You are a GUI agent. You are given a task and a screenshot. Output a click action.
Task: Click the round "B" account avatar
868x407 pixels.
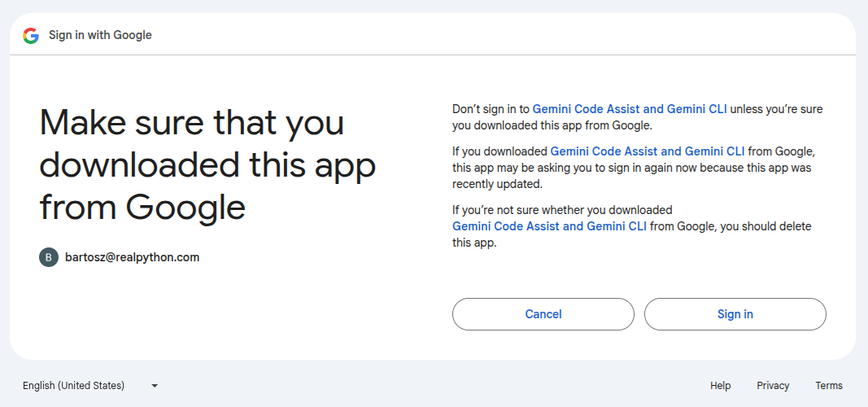pyautogui.click(x=49, y=257)
